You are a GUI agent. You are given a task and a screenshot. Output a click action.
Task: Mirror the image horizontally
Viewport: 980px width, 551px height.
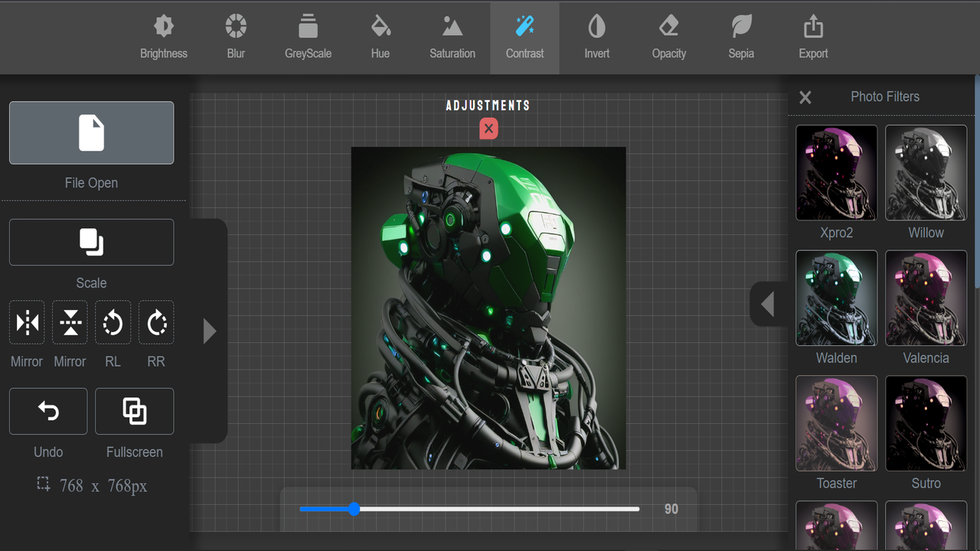point(27,322)
